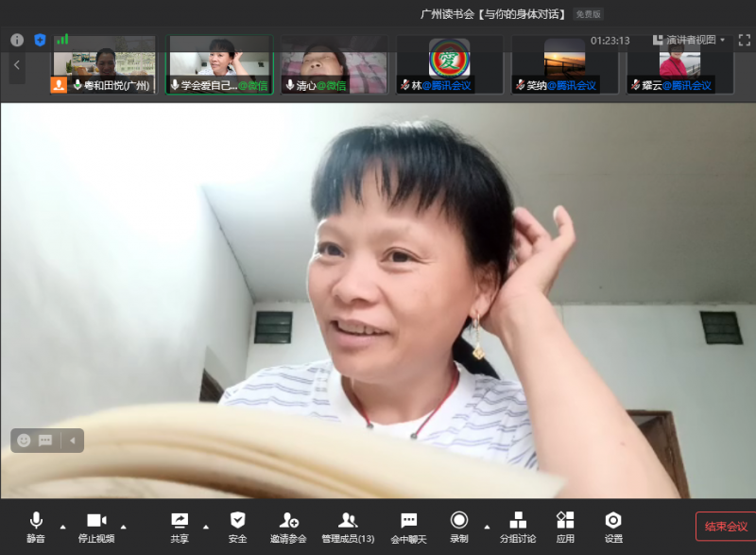Click the red 结束会议 end meeting button

coord(725,527)
